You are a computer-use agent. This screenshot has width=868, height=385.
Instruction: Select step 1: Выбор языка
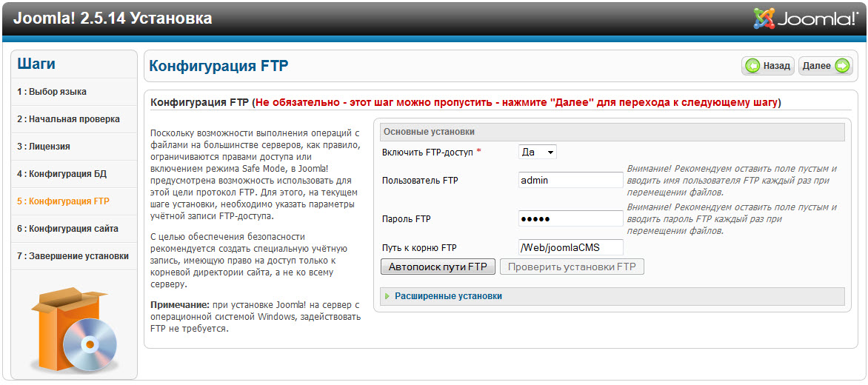click(x=73, y=92)
